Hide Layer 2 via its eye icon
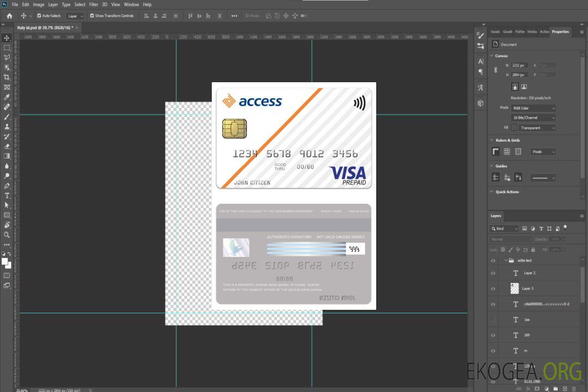 (493, 273)
